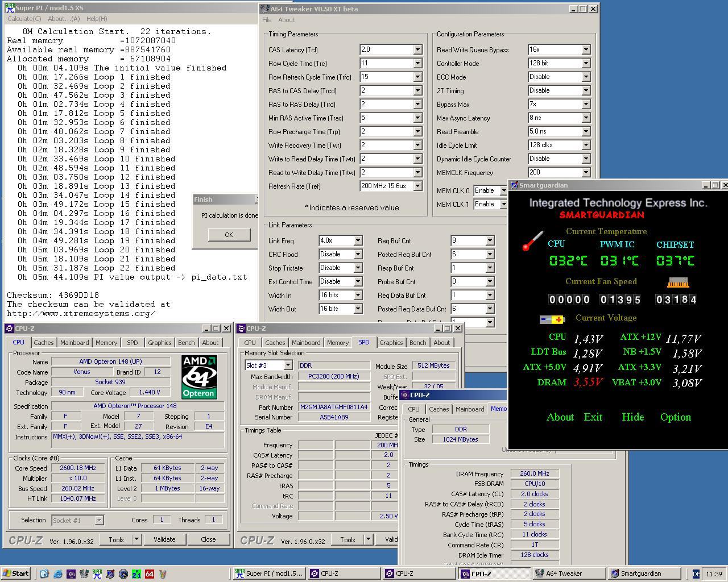Expand the MEMCLK Frequency dropdown

(586, 172)
